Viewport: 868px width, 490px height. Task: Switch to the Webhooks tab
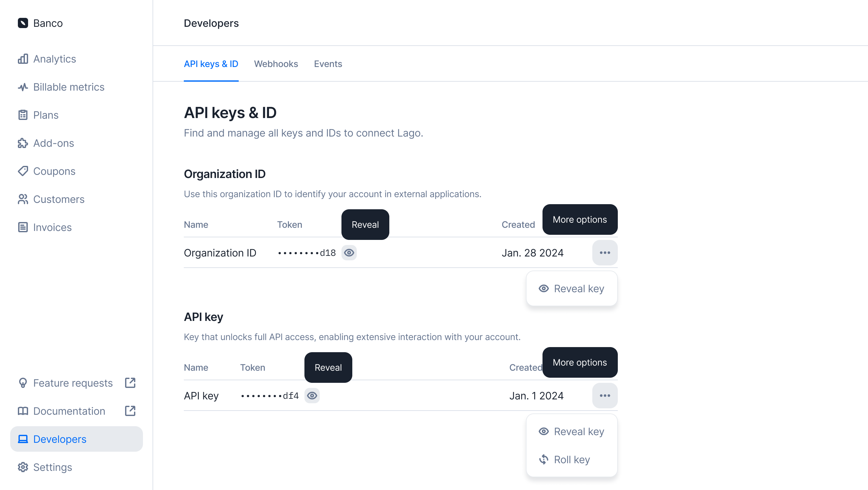276,64
